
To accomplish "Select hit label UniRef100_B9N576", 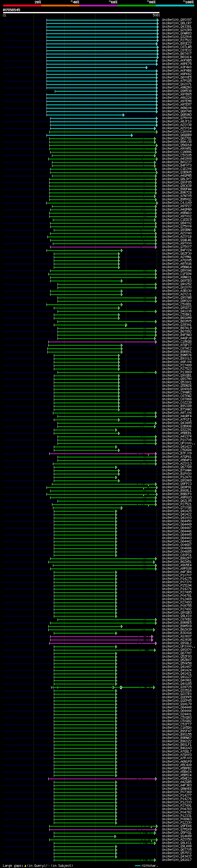I will [177, 355].
